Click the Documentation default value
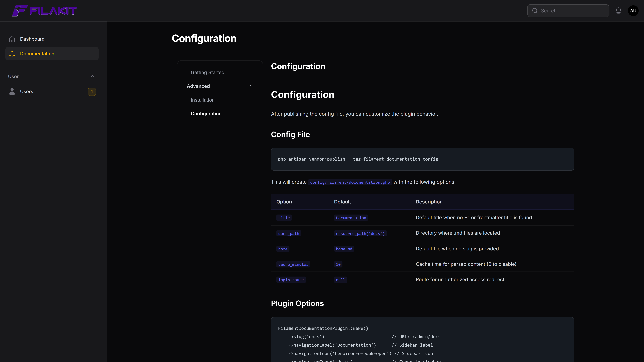The width and height of the screenshot is (644, 362). [351, 218]
